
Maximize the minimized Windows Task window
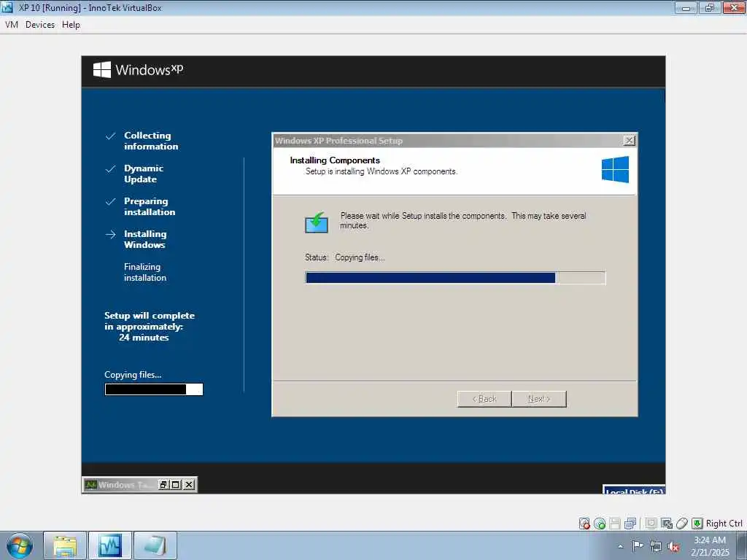coord(176,484)
